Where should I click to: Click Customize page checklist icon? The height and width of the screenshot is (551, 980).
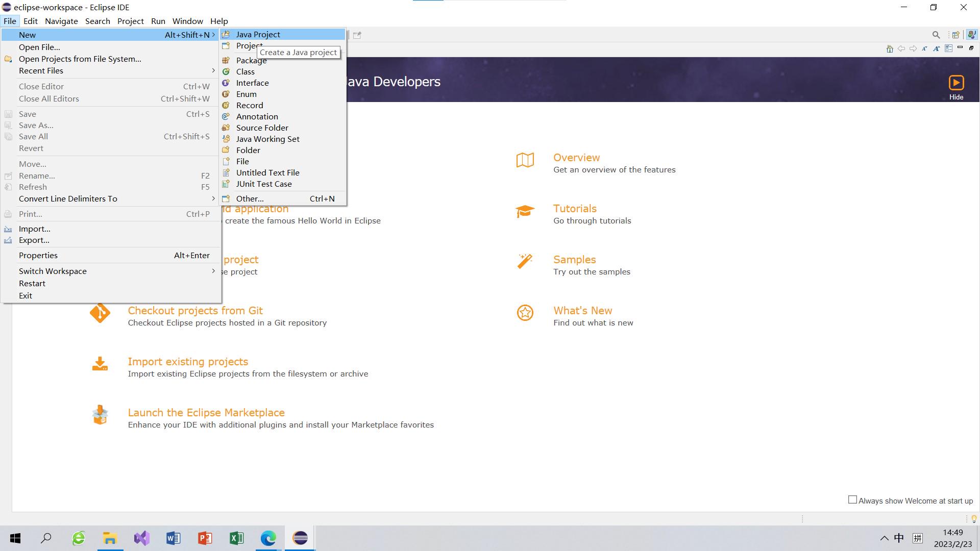948,48
